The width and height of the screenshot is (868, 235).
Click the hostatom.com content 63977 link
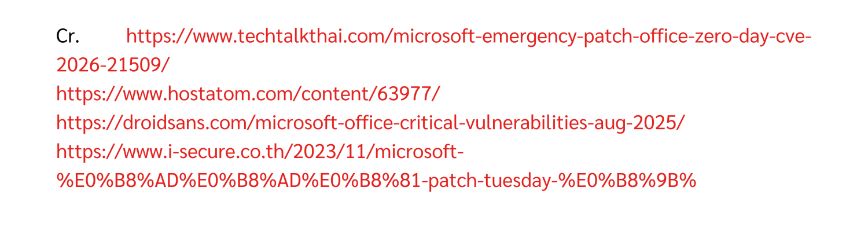[x=248, y=94]
